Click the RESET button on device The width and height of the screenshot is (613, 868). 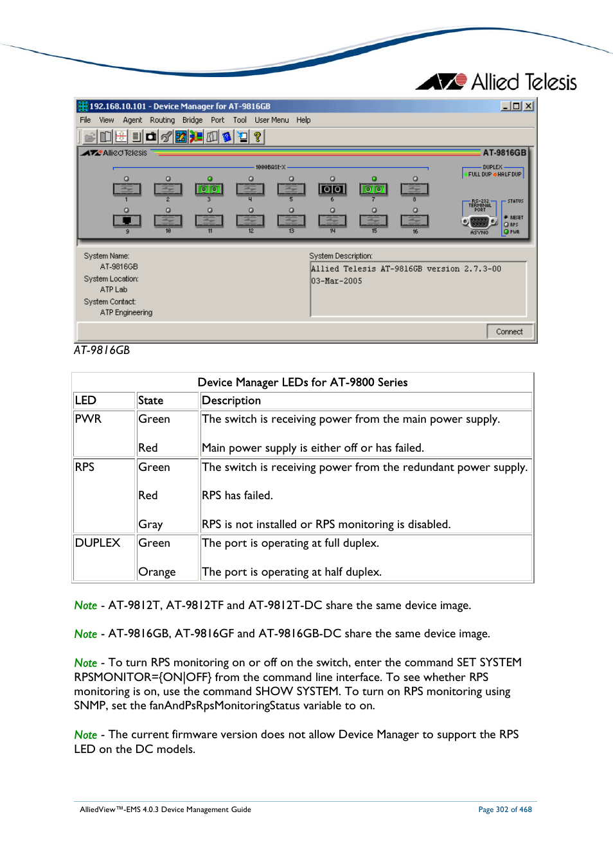click(506, 218)
